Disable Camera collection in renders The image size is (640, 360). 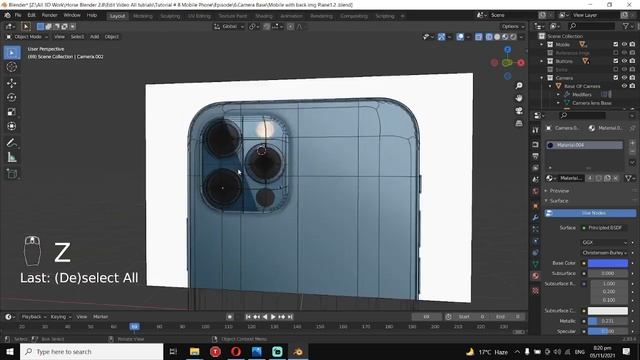(x=632, y=78)
